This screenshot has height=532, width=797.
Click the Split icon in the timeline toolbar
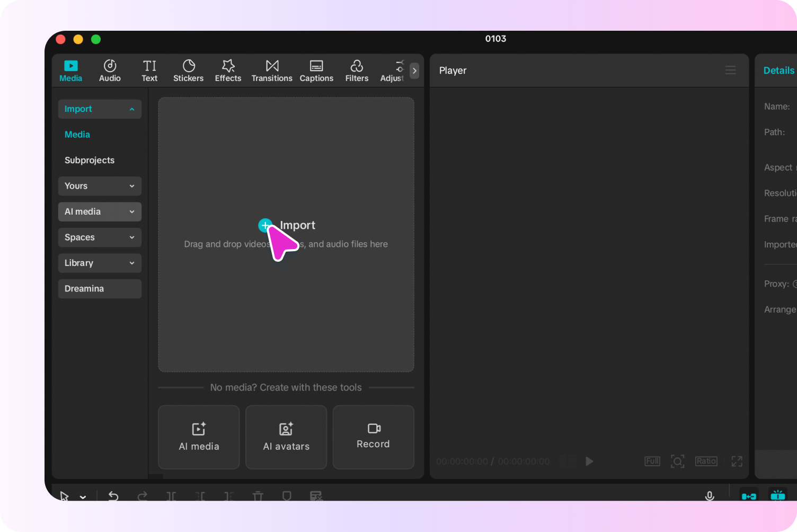171,496
